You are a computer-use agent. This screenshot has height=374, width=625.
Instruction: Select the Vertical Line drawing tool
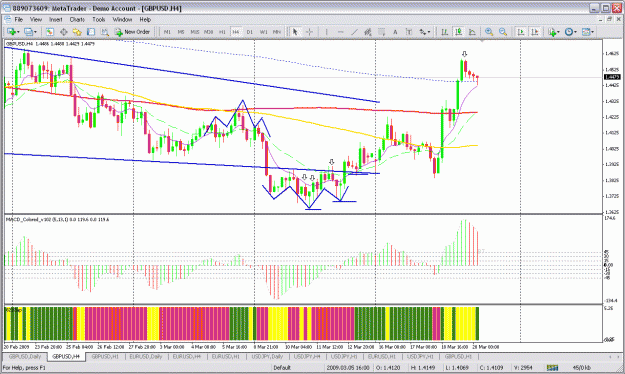click(x=326, y=32)
